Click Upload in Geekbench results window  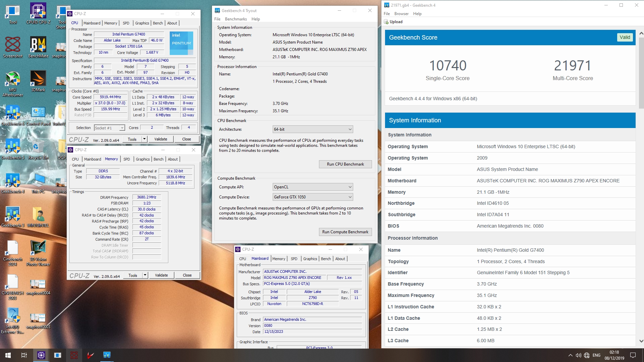[393, 22]
